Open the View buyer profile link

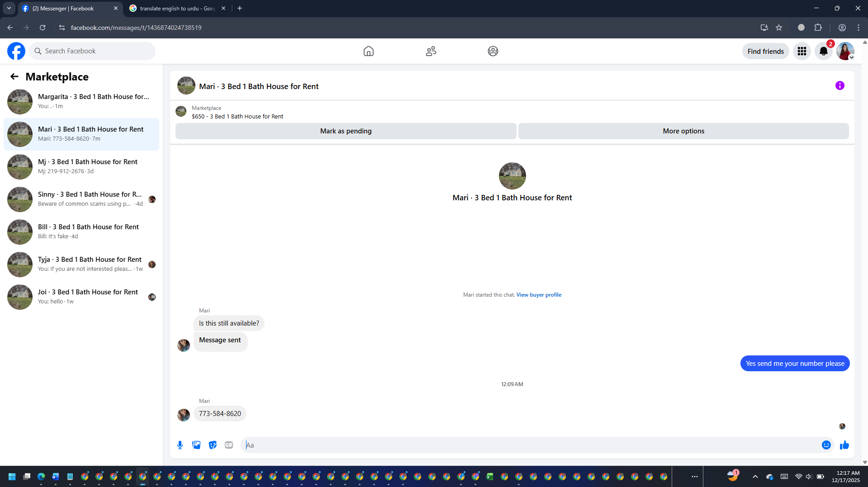coord(539,295)
